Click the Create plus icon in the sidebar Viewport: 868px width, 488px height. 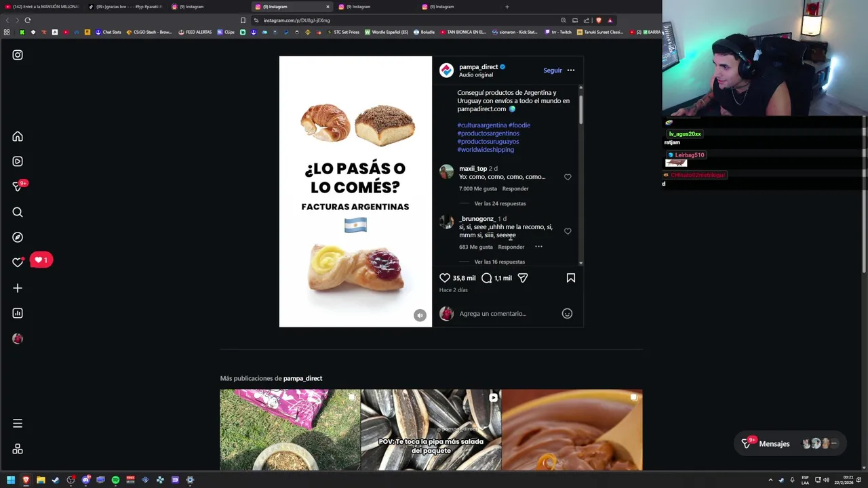click(18, 288)
